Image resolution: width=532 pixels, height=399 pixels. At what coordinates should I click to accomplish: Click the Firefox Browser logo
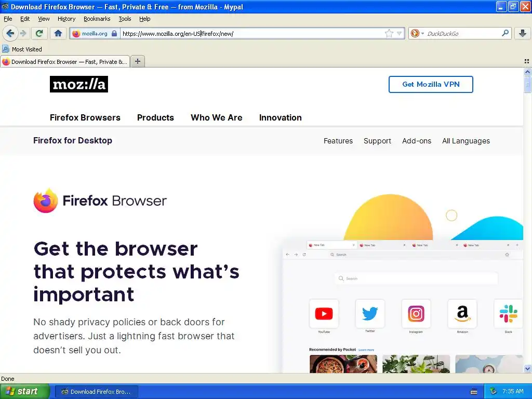pyautogui.click(x=100, y=201)
